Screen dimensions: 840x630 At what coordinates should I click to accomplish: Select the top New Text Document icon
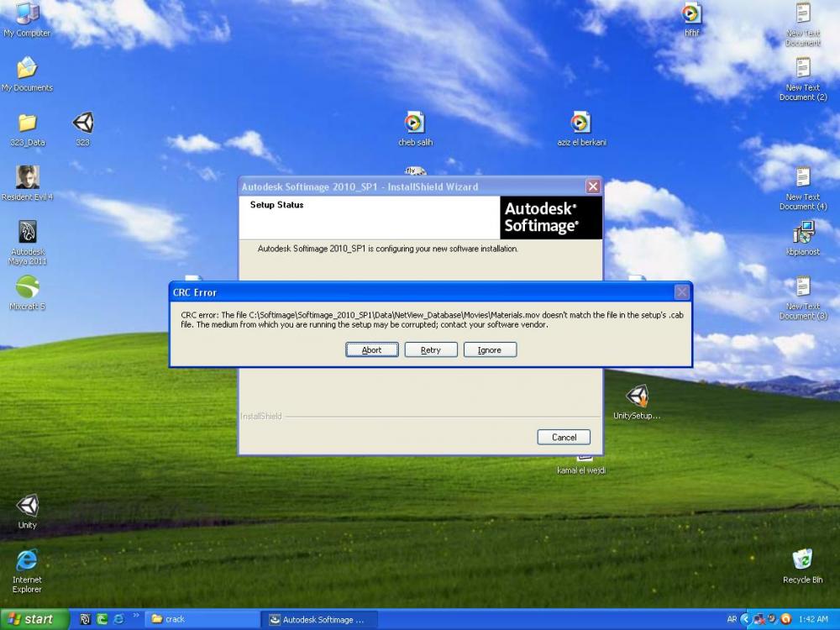coord(802,24)
